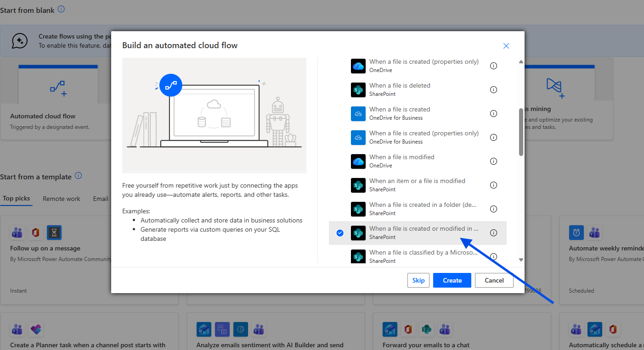Click info icon for 'When a file is modified' OneDrive
This screenshot has height=350, width=644.
tap(493, 161)
